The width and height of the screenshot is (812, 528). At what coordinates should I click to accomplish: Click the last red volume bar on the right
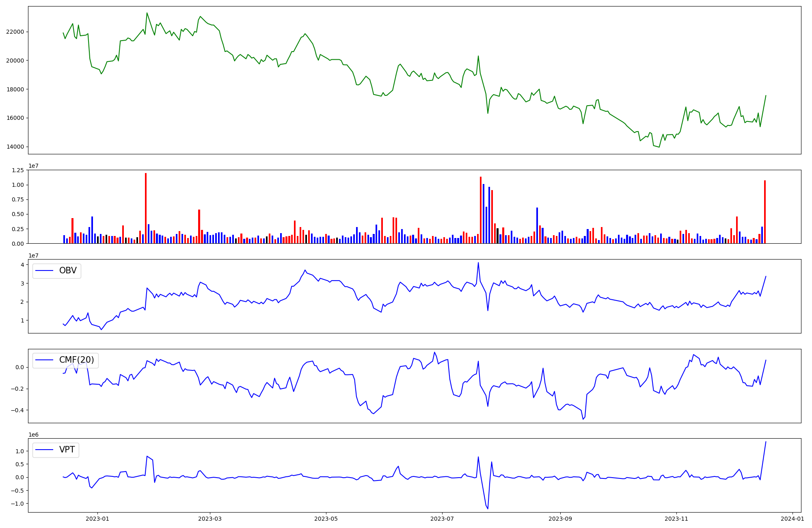point(765,211)
